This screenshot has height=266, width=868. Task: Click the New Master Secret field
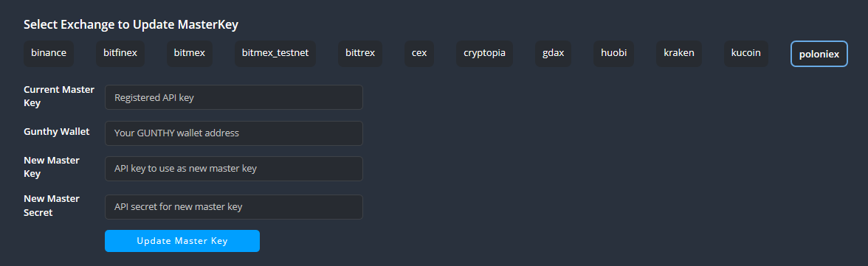[233, 207]
